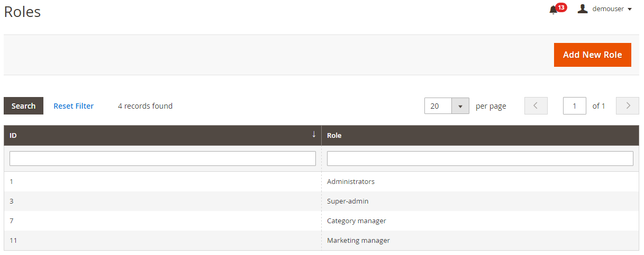This screenshot has width=644, height=255.
Task: Click the Add New Role button
Action: [x=592, y=55]
